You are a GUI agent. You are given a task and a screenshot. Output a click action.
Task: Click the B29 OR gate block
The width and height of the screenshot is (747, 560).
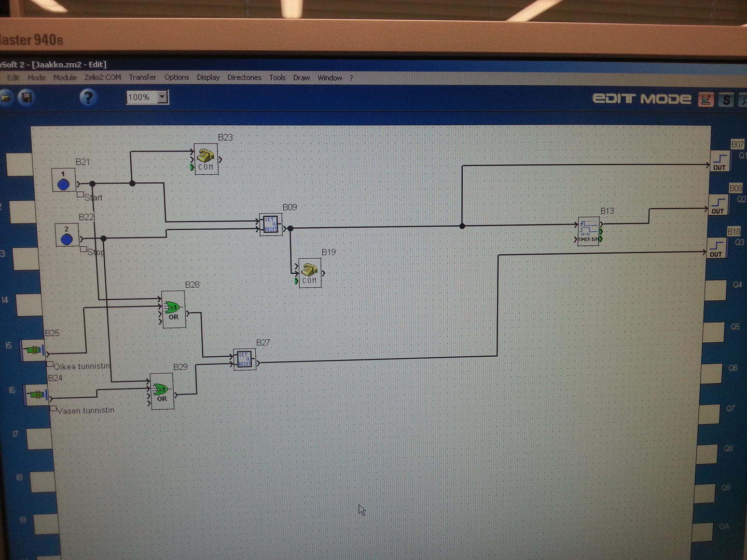162,392
